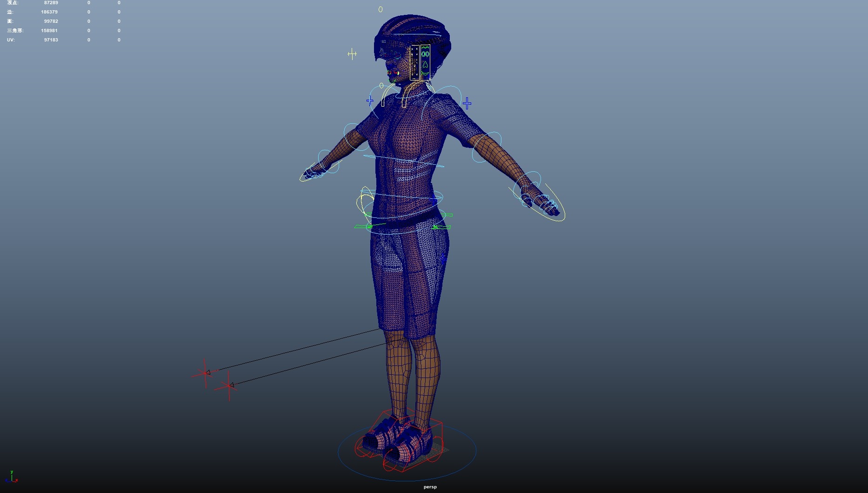The width and height of the screenshot is (868, 493).
Task: Select the red knee locator nearer the character
Action: coord(228,385)
